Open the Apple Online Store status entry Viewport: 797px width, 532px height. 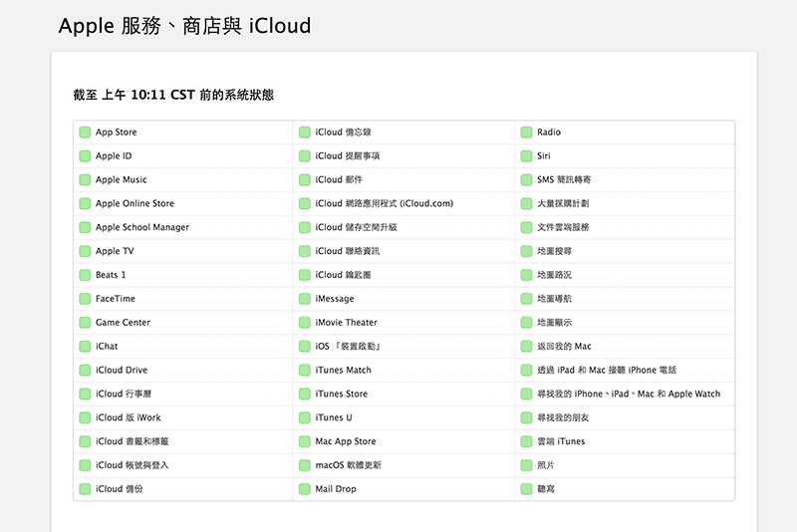[x=134, y=204]
